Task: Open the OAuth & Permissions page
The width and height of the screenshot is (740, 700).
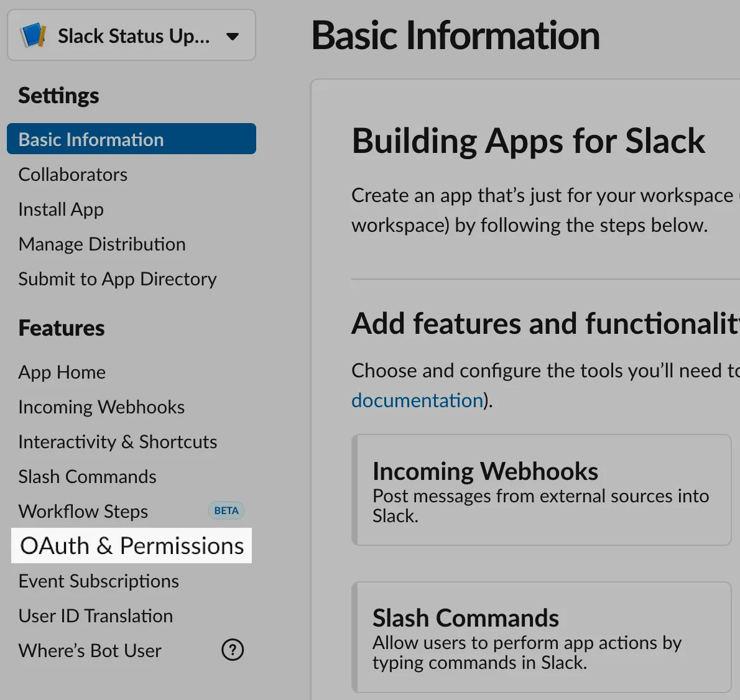Action: [131, 546]
